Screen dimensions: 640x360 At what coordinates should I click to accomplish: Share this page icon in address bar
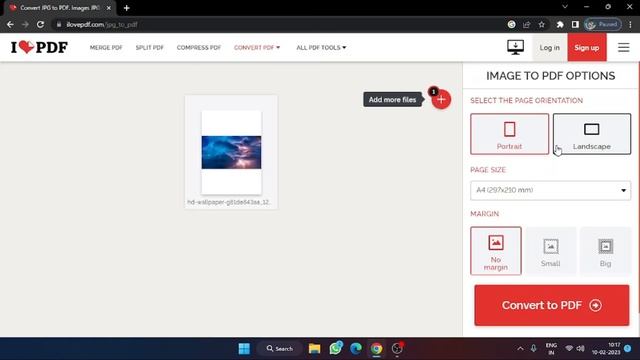pos(527,24)
